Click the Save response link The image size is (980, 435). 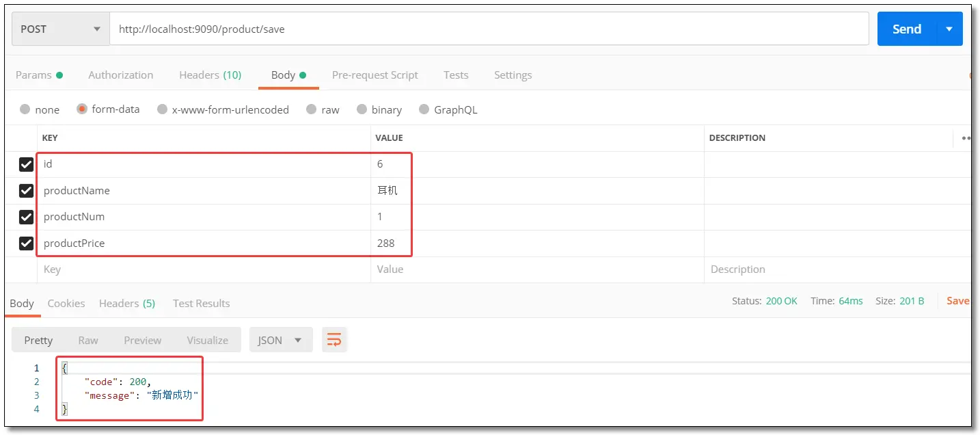click(958, 301)
